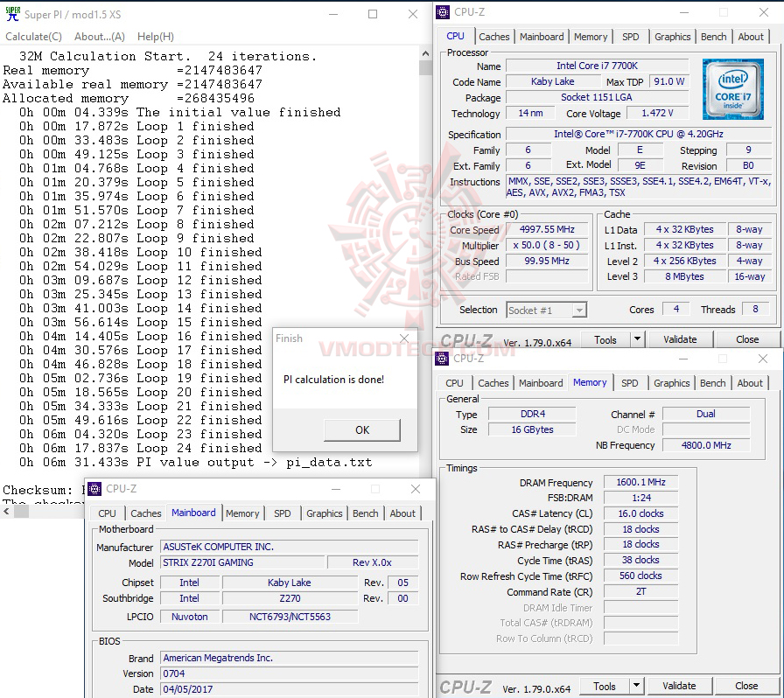Image resolution: width=784 pixels, height=698 pixels.
Task: Click the NCT6793/NCT5563 LPCIO field
Action: [290, 617]
